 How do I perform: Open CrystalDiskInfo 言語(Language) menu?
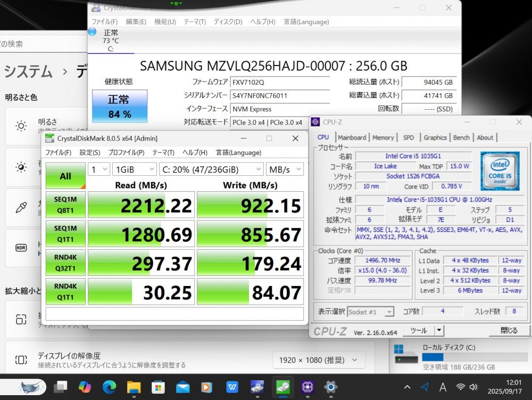pyautogui.click(x=306, y=22)
